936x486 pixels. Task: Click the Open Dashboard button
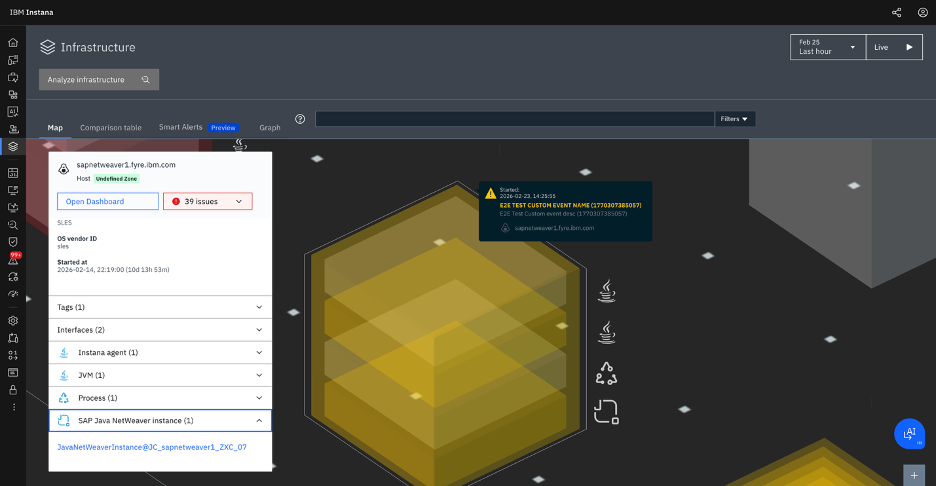108,201
